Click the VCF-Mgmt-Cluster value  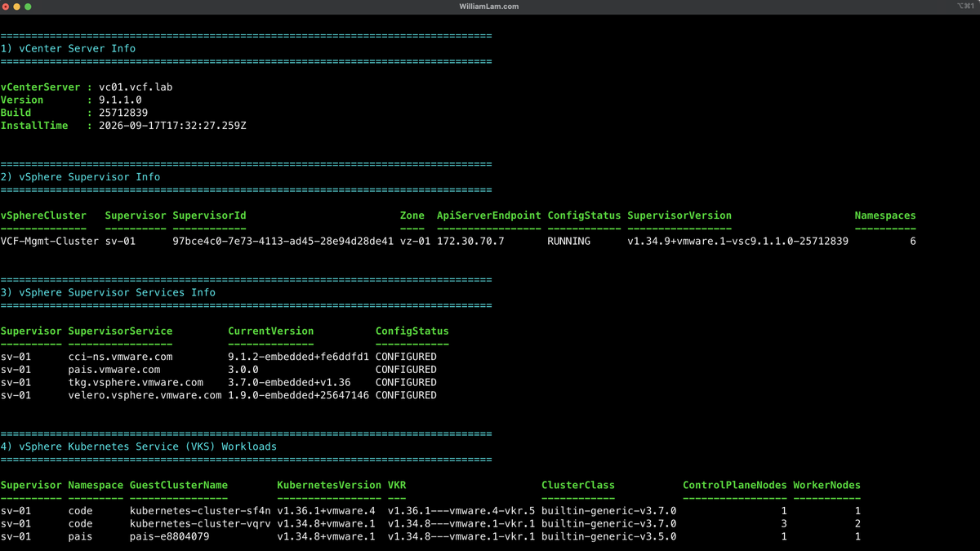click(49, 242)
